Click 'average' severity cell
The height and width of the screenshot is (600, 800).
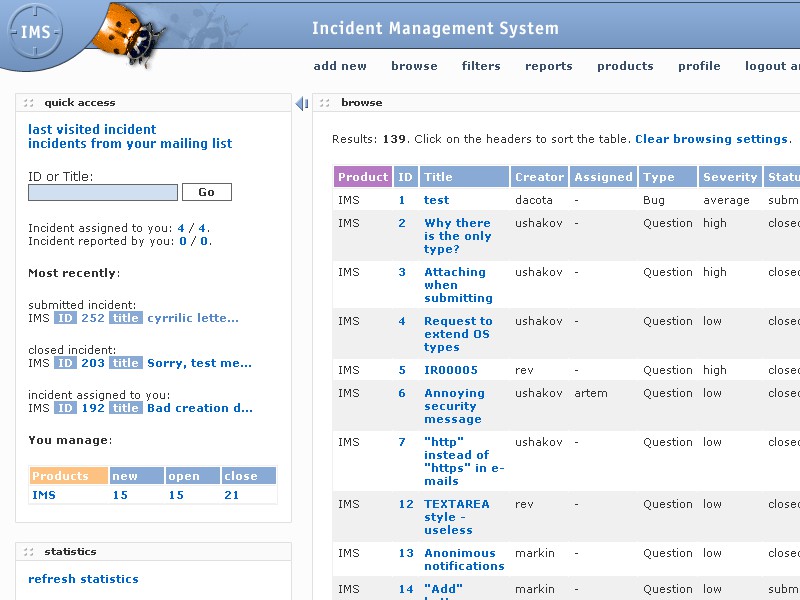[x=726, y=200]
